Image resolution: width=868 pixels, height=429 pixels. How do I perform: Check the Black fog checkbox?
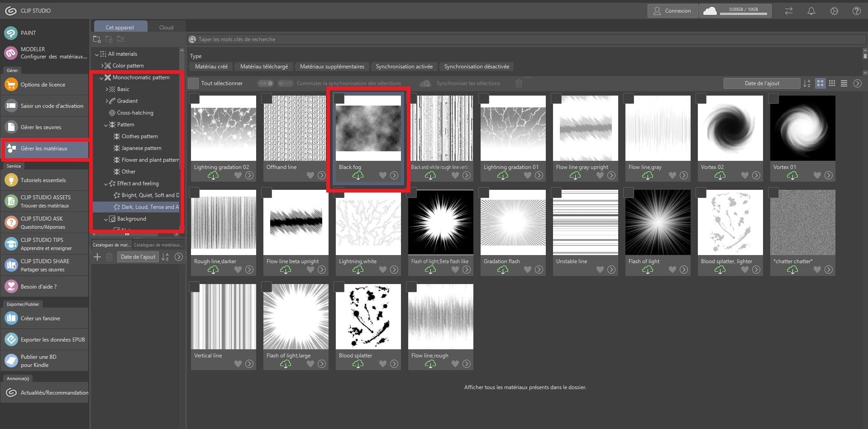339,98
